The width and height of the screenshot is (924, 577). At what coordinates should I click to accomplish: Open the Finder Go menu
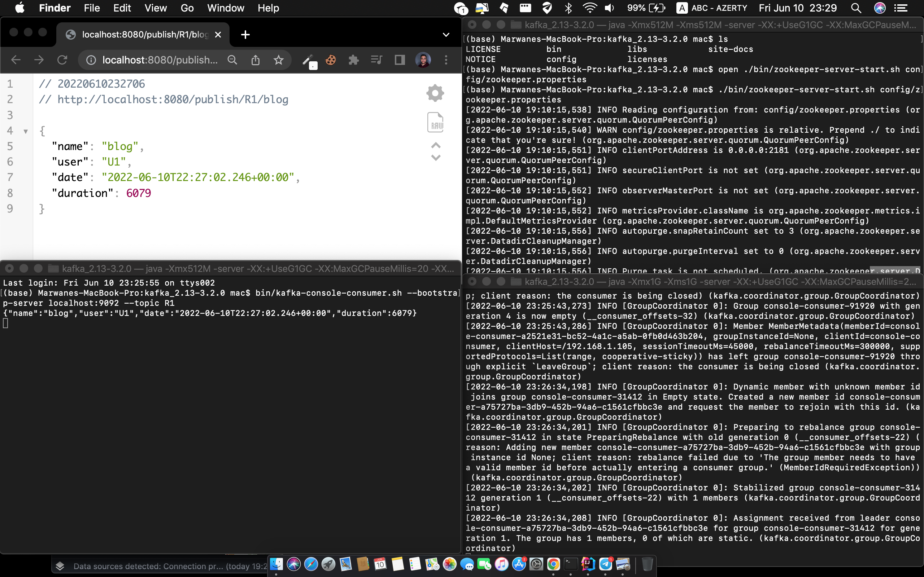point(187,8)
